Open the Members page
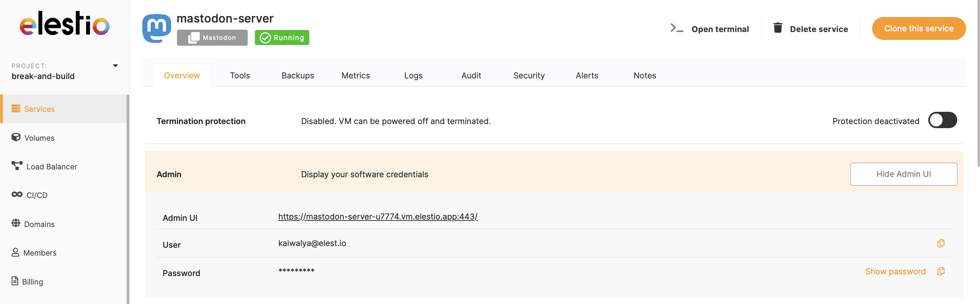 [x=39, y=253]
